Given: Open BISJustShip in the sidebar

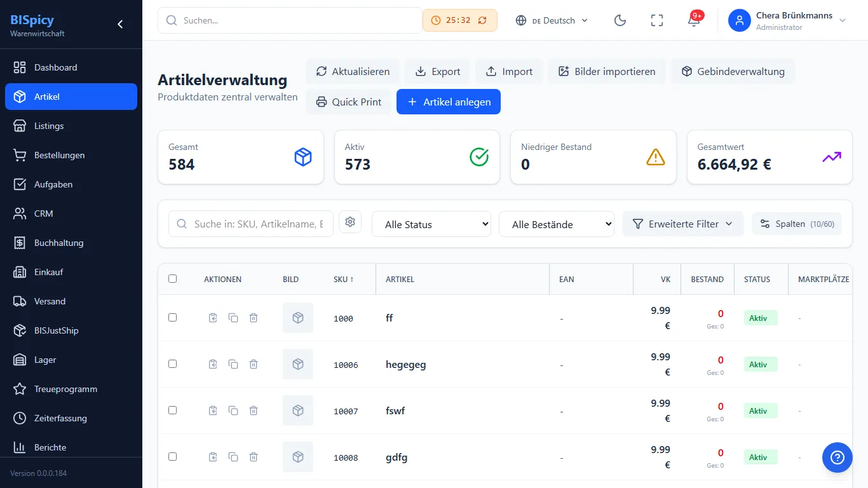Looking at the screenshot, I should pos(71,330).
